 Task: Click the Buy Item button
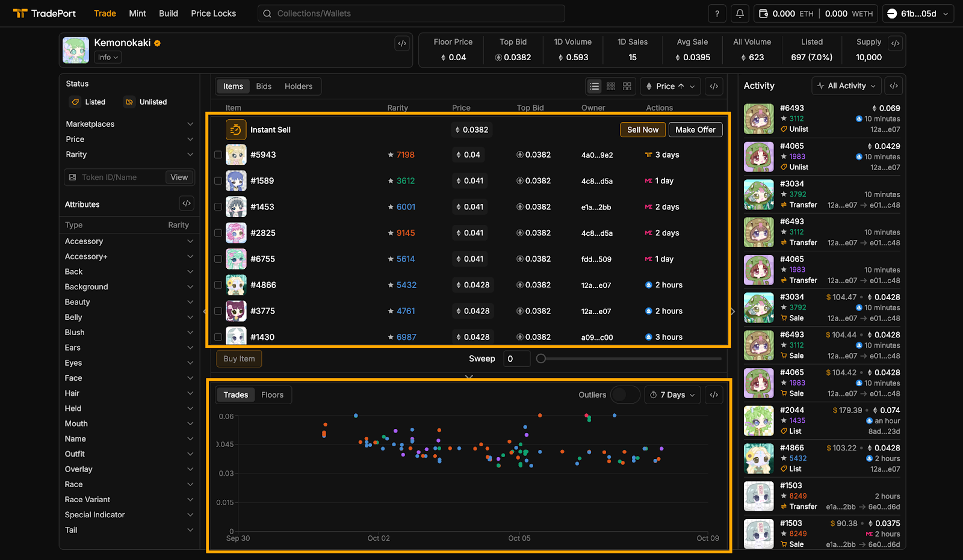coord(239,358)
